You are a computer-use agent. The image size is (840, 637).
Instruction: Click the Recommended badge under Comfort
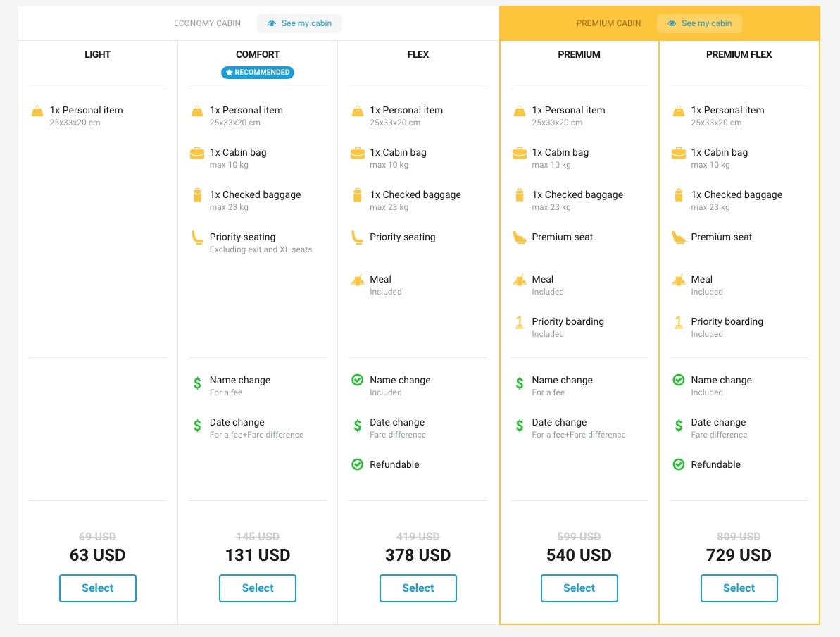[x=258, y=73]
